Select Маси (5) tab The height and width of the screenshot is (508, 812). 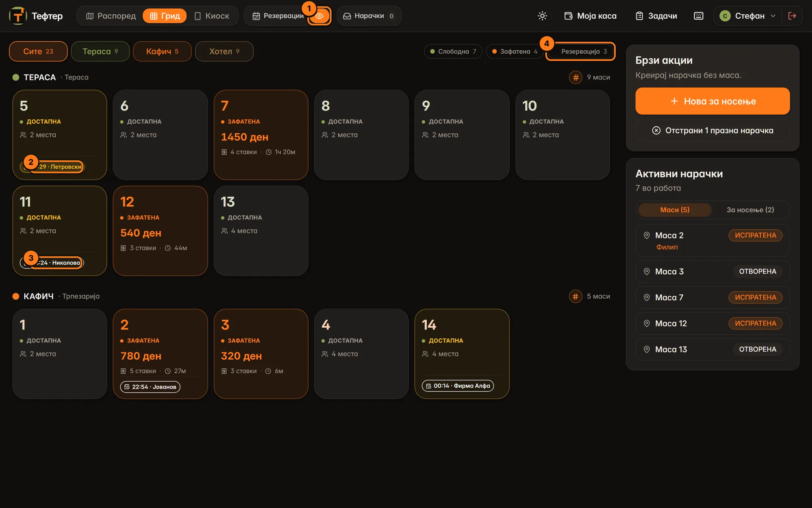coord(675,210)
